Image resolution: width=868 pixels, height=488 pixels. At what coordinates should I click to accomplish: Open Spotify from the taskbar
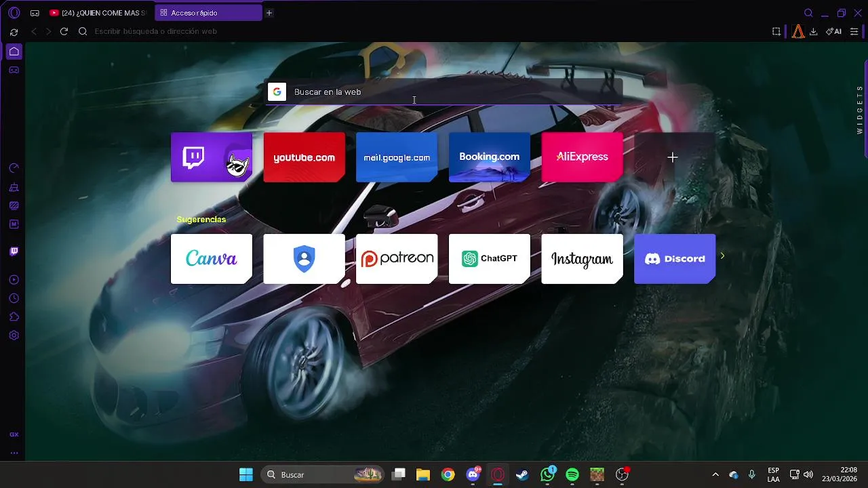[x=572, y=474]
